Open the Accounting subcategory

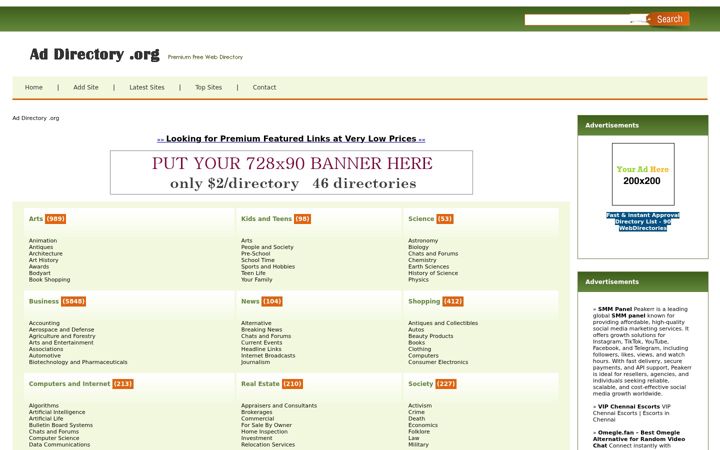pyautogui.click(x=44, y=323)
